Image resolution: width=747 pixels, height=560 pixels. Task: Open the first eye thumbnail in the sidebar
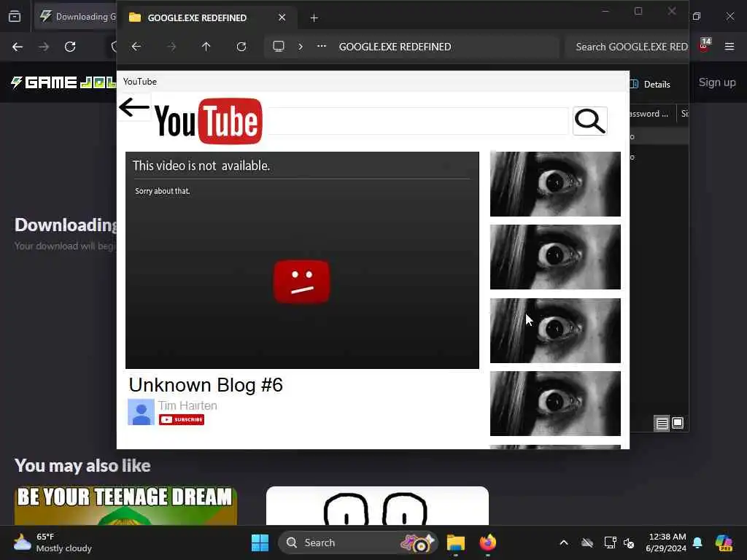(555, 184)
